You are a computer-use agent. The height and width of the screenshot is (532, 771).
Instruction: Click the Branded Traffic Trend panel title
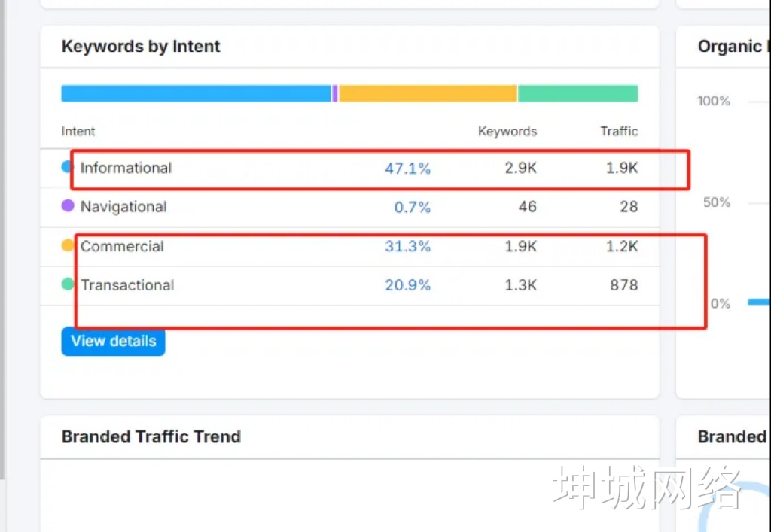pos(151,436)
